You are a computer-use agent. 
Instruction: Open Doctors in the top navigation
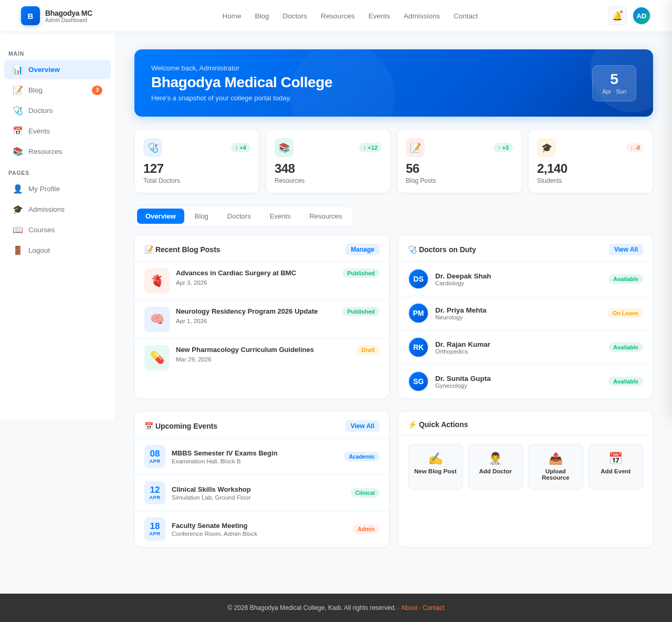click(x=295, y=16)
